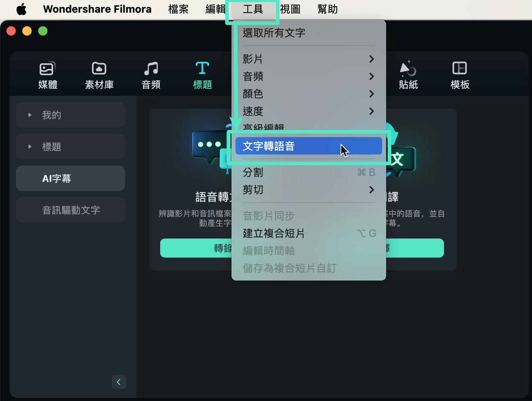Screen dimensions: 532x401
Task: Open the 影片 submenu
Action: [308, 59]
